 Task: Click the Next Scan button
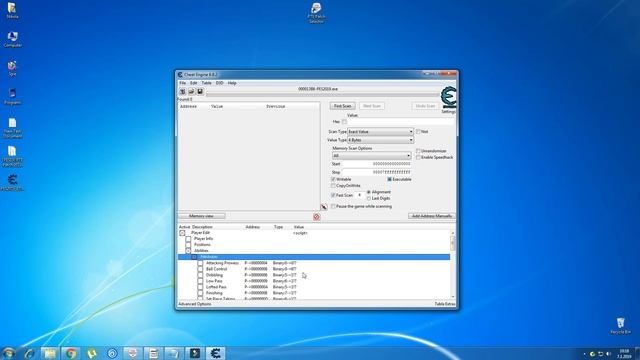[x=372, y=106]
